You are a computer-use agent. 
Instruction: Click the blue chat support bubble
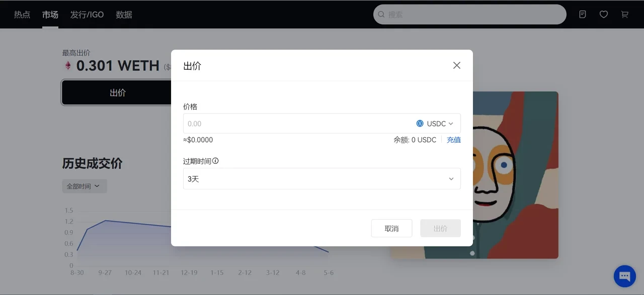click(x=624, y=276)
